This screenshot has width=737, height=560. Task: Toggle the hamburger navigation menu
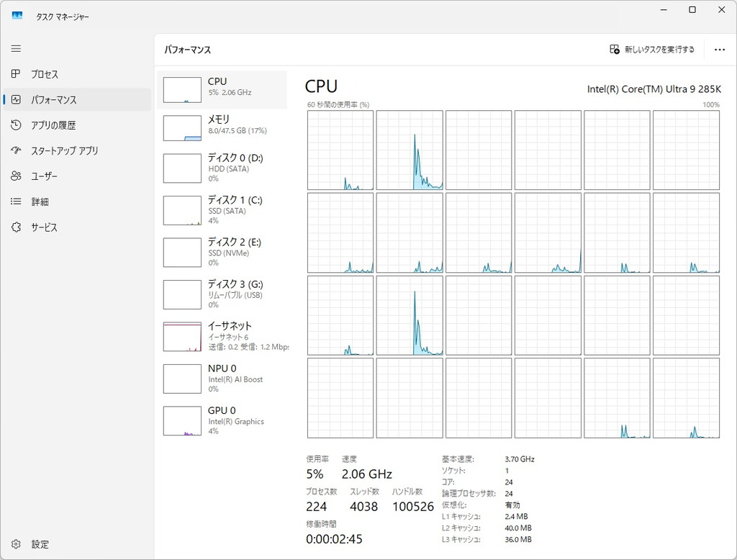16,48
